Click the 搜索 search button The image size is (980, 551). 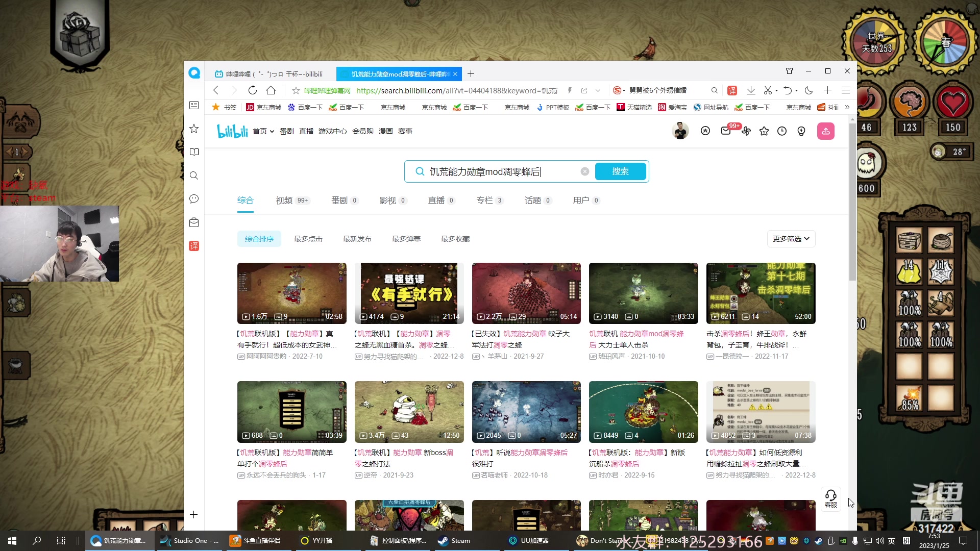[621, 171]
